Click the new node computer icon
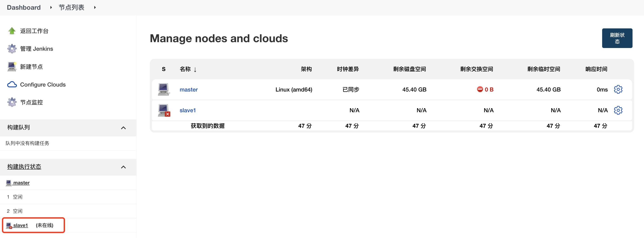Viewport: 644px width, 238px height. point(12,67)
